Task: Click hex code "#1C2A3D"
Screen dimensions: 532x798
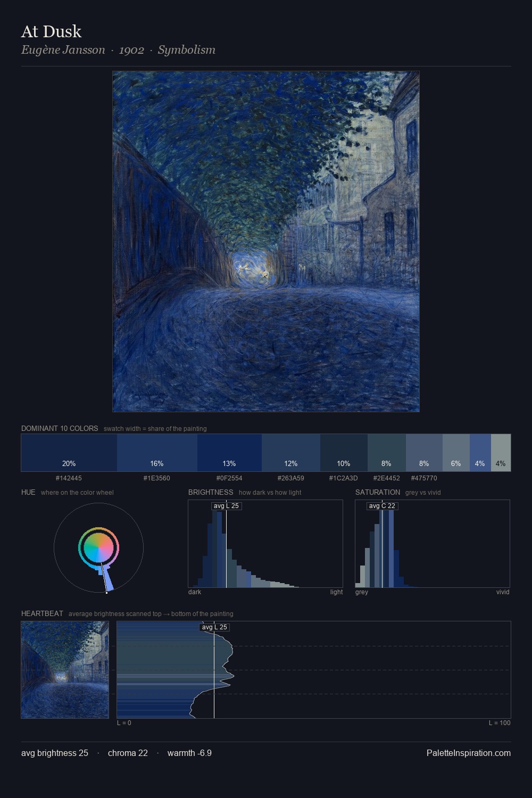Action: pos(344,478)
